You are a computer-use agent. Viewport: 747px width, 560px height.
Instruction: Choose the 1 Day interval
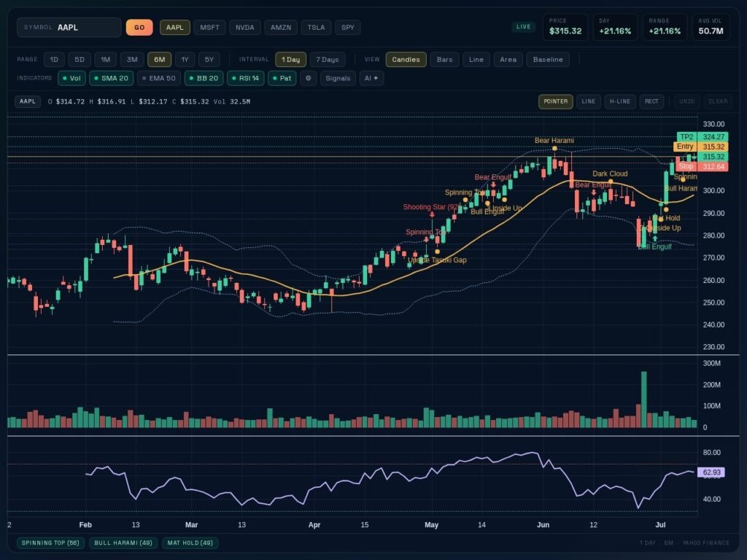coord(290,60)
